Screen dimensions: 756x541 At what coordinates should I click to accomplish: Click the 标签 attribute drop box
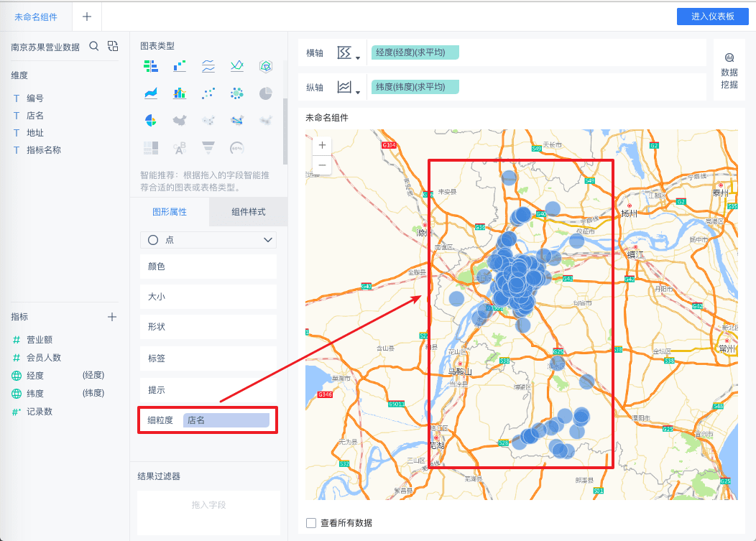coord(208,359)
